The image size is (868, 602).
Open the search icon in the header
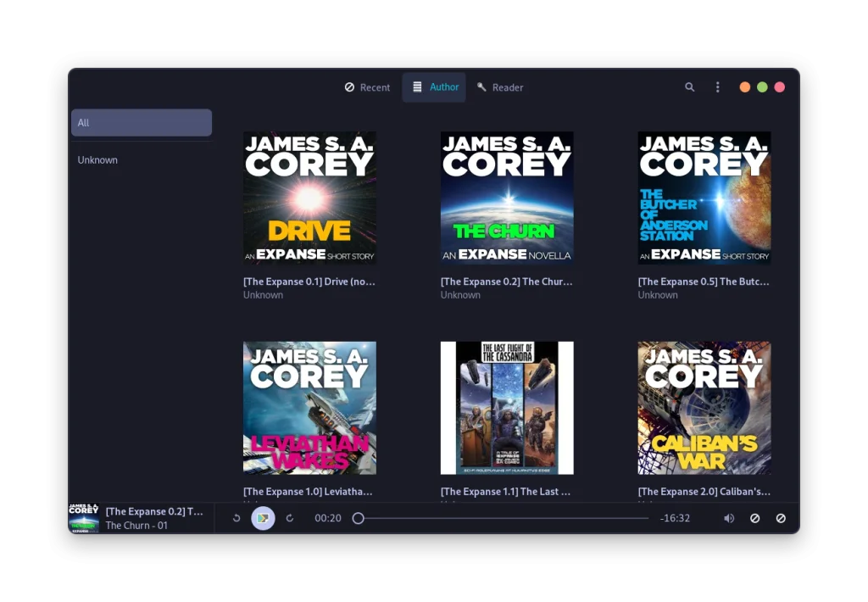[689, 87]
